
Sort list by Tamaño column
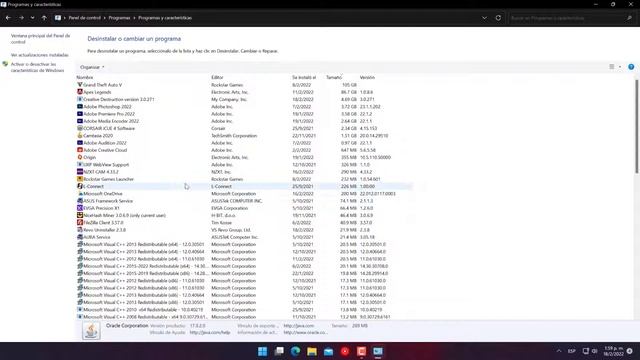[334, 77]
